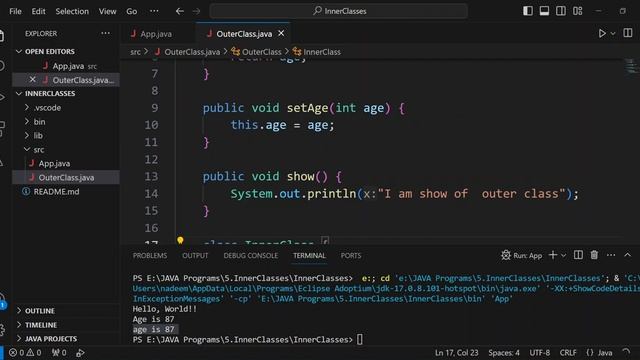Switch to the Ports panel tab

[x=351, y=256]
